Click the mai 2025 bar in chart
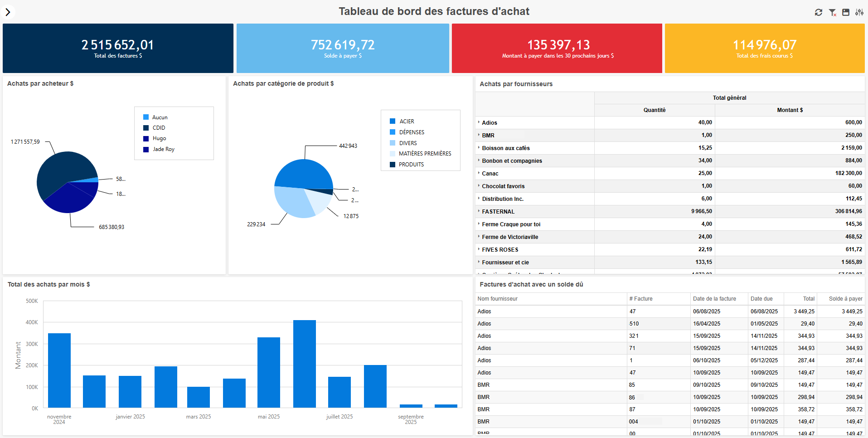This screenshot has height=438, width=868. coord(268,372)
